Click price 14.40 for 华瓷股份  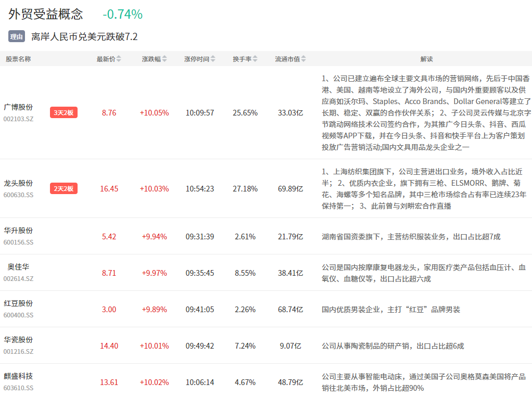click(x=109, y=346)
